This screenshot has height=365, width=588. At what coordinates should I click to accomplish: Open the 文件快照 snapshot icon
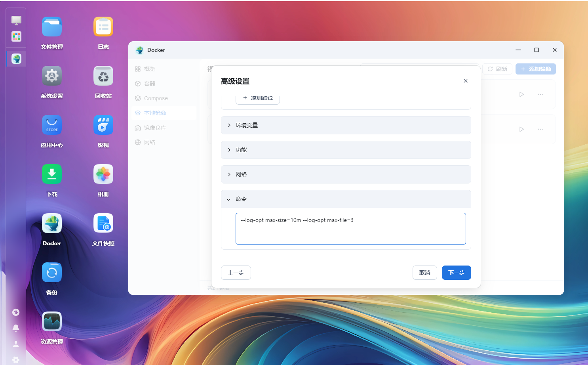coord(103,224)
